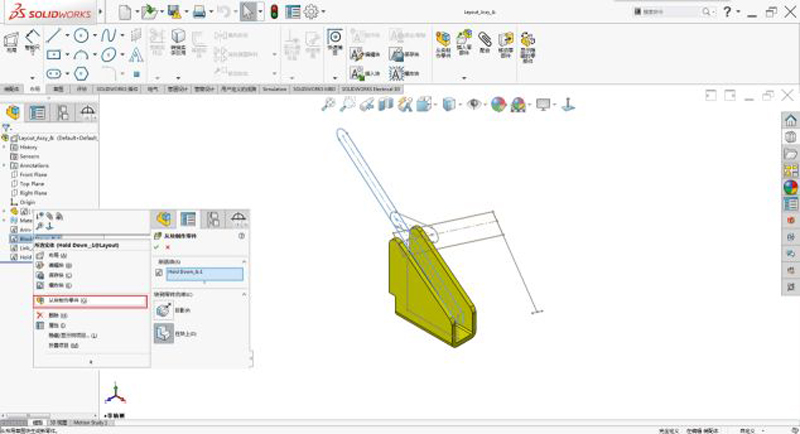Switch to the ConfigurationManager tab
The height and width of the screenshot is (434, 800).
(x=63, y=112)
